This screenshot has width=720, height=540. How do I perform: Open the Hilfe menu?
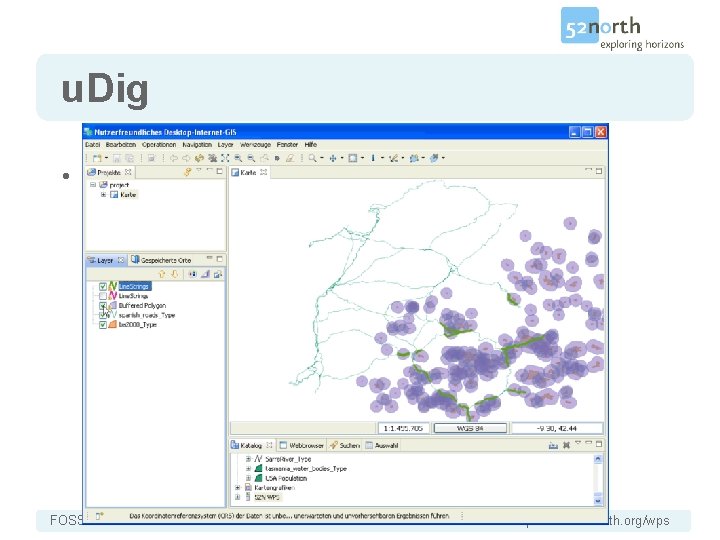[311, 145]
